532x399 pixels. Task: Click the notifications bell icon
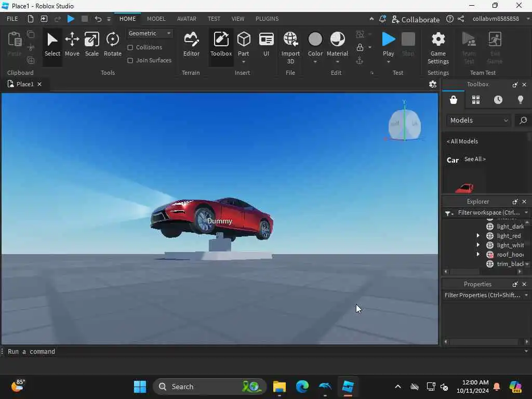tap(382, 19)
